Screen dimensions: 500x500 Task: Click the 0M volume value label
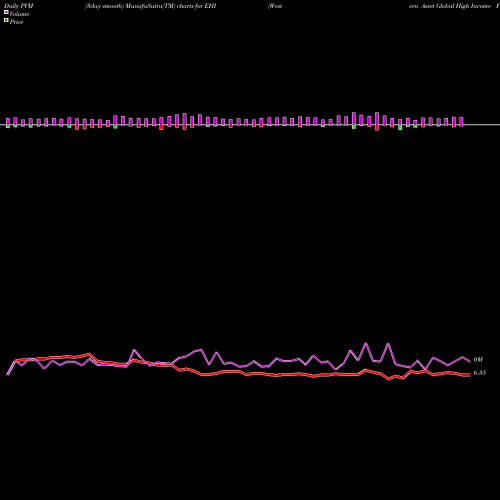coord(478,360)
